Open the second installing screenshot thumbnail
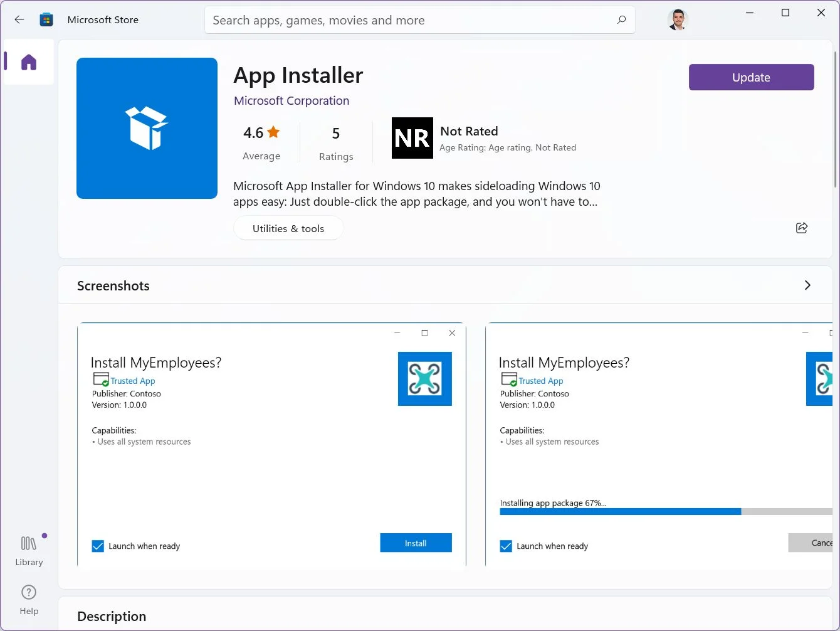This screenshot has height=631, width=840. point(659,444)
